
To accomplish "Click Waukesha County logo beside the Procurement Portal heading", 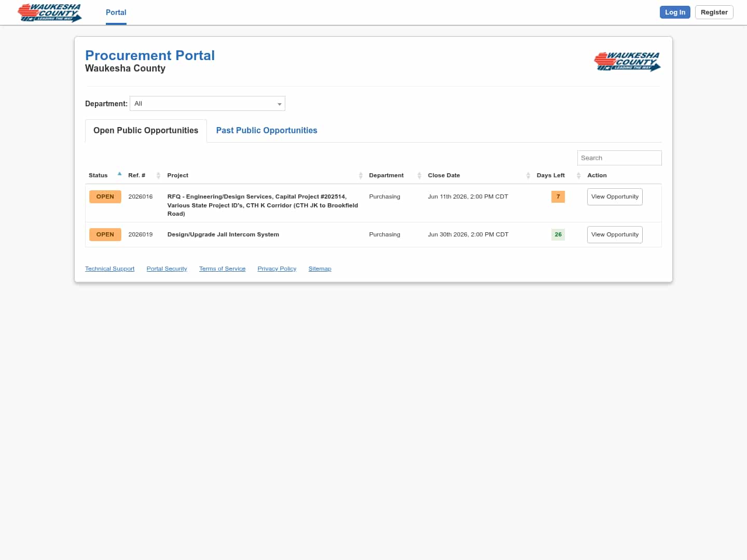I will (x=627, y=61).
